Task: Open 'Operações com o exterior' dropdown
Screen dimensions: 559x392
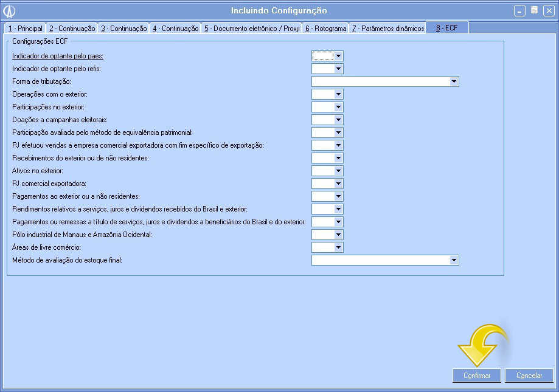Action: click(338, 94)
